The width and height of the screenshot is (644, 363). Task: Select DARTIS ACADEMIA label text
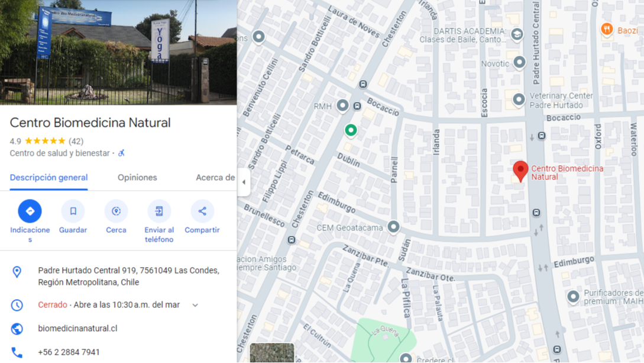pos(462,36)
